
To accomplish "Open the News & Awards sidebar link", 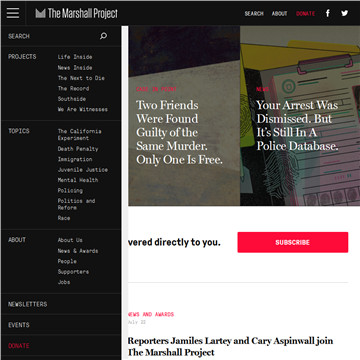I will point(78,251).
